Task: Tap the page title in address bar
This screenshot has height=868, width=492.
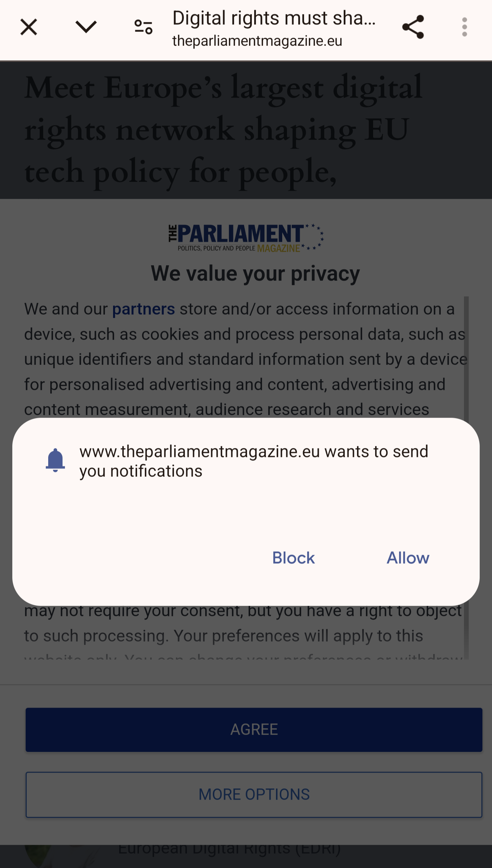Action: click(x=274, y=18)
